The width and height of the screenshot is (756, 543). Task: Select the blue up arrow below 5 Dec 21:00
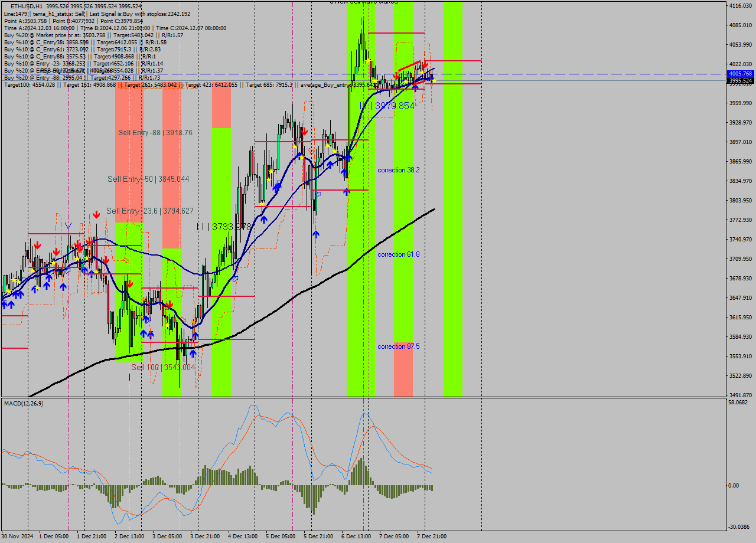tap(317, 234)
